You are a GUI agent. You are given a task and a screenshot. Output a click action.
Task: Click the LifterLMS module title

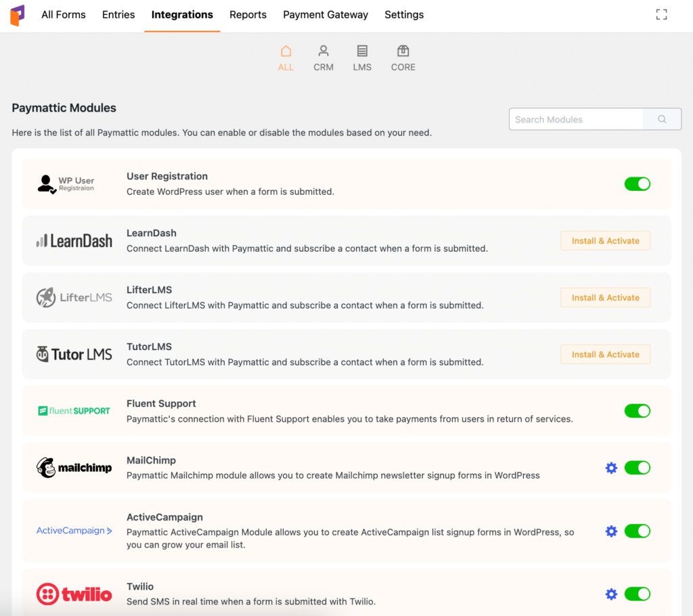[150, 290]
